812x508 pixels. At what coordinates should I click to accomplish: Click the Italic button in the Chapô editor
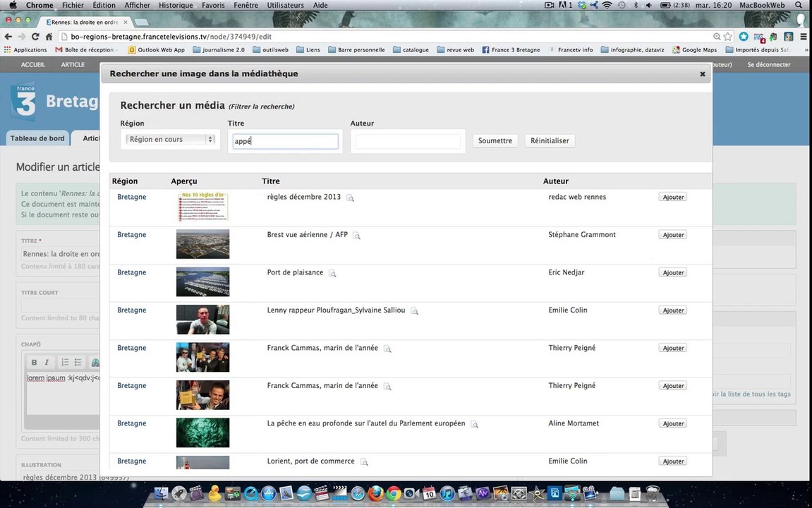click(x=47, y=363)
